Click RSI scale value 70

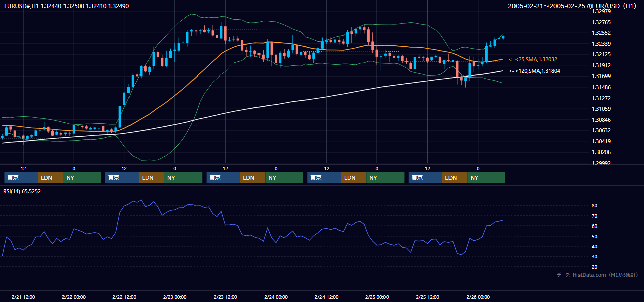coord(595,216)
